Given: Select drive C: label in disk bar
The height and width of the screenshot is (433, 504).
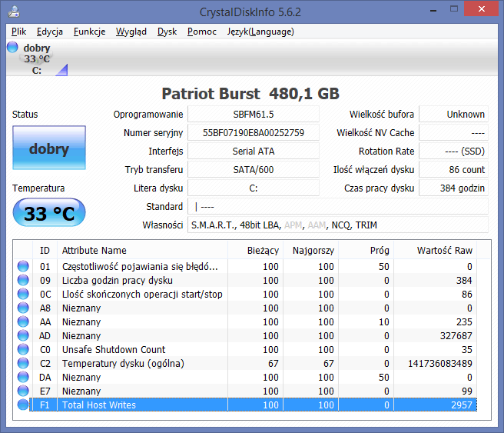Looking at the screenshot, I should [37, 71].
